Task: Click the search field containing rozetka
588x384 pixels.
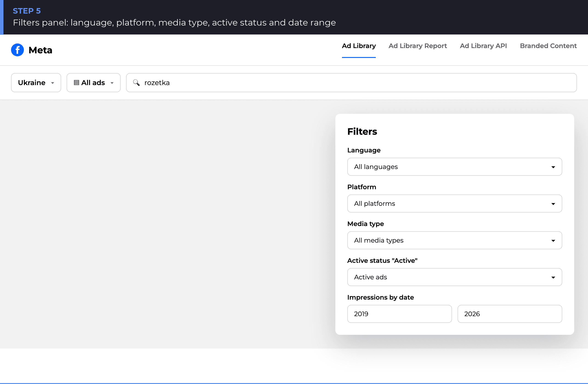Action: coord(351,83)
